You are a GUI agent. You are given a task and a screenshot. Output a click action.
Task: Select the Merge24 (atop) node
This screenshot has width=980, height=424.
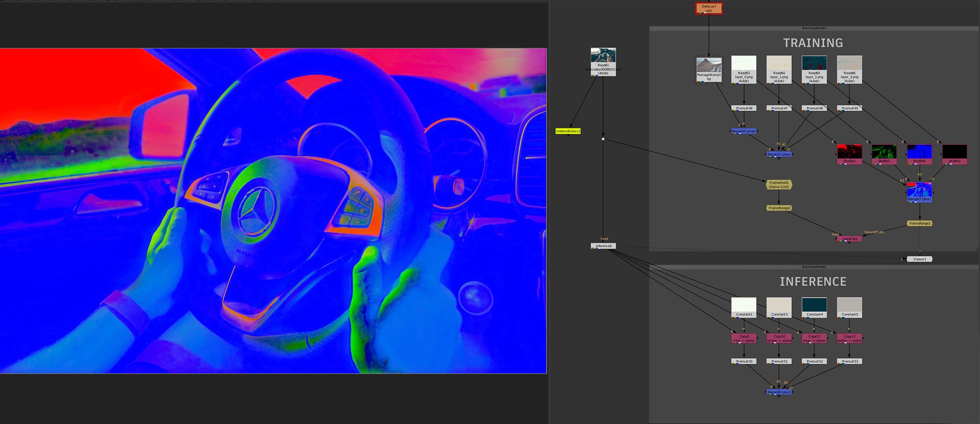pyautogui.click(x=743, y=131)
